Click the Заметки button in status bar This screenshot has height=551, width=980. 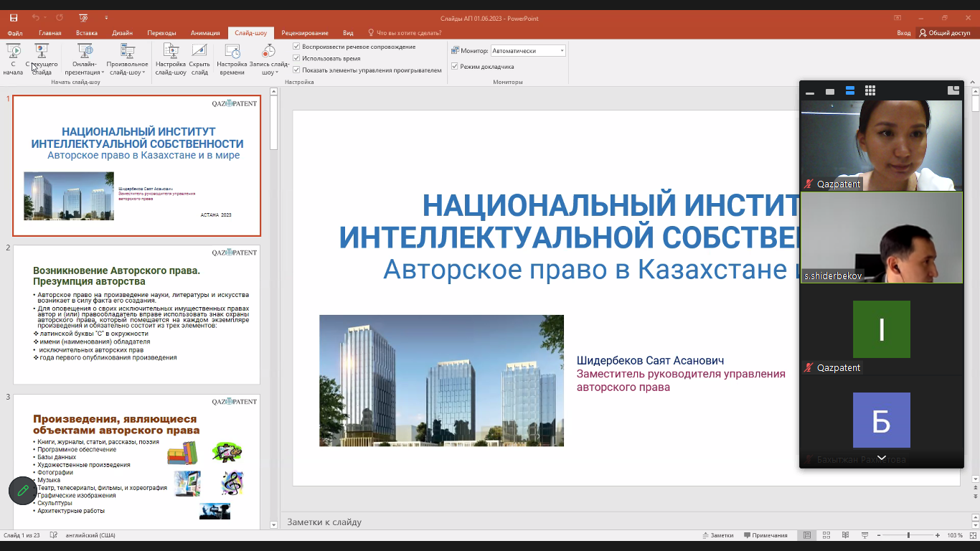(x=718, y=535)
